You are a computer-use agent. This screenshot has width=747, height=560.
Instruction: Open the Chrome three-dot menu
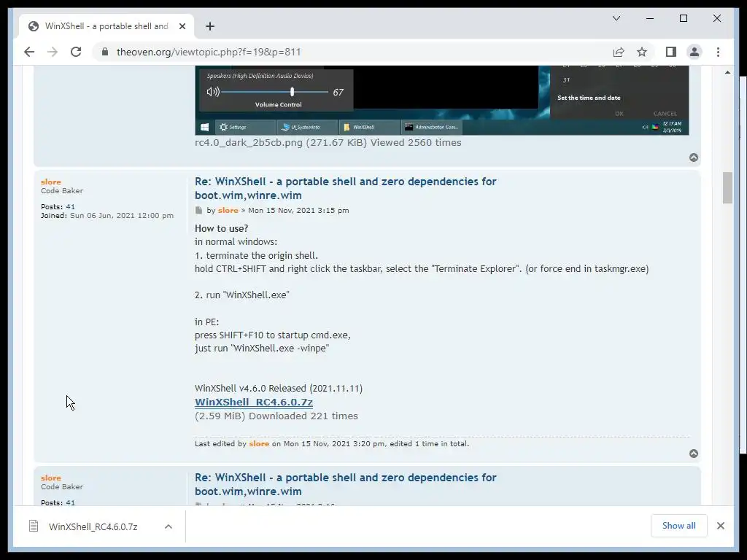point(718,52)
